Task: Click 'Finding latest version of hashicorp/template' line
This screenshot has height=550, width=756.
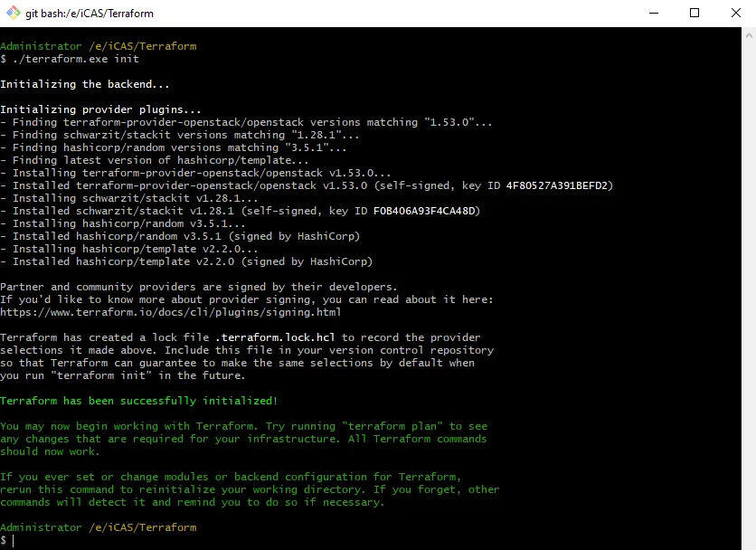Action: pyautogui.click(x=155, y=160)
